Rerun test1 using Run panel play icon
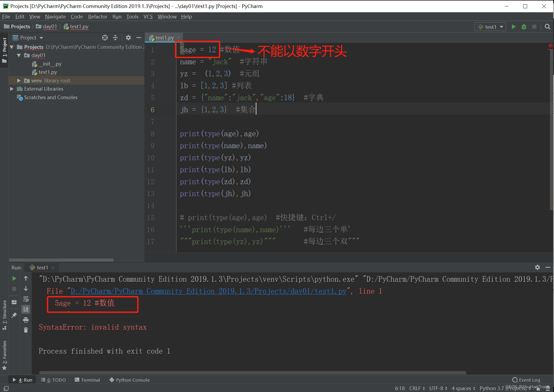Viewport: 554px width, 392px height. tap(14, 278)
